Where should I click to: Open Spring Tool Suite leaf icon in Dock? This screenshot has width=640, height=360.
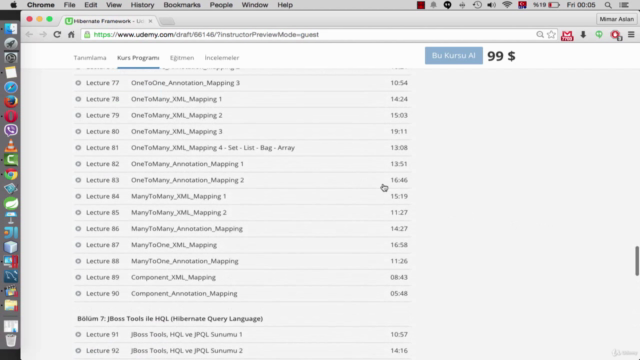[x=11, y=203]
